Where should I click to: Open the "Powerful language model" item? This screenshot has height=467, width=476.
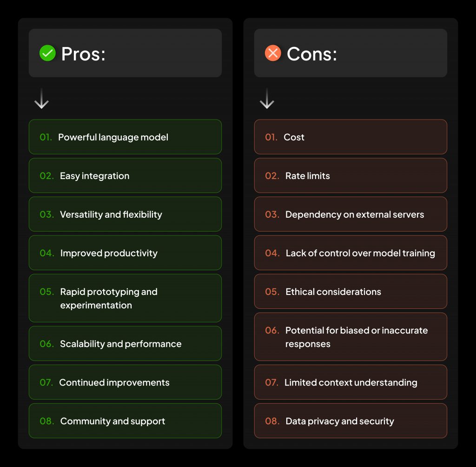coord(125,137)
